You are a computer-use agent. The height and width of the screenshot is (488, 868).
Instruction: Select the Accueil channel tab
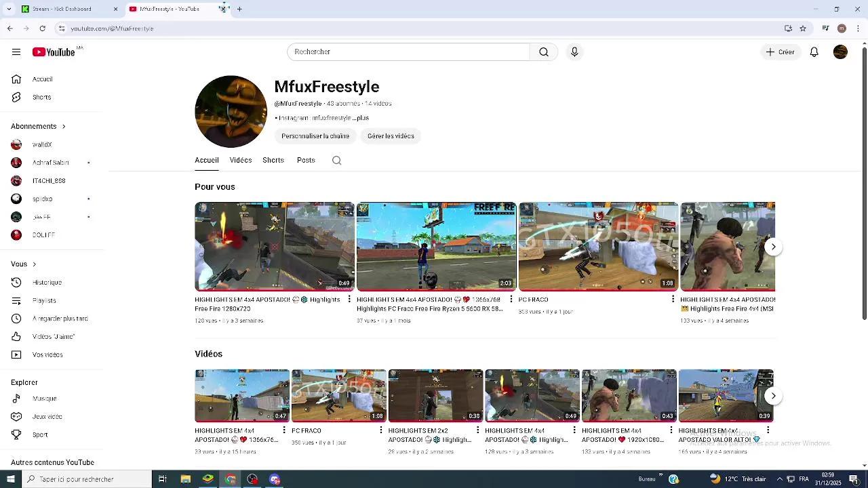(x=207, y=161)
